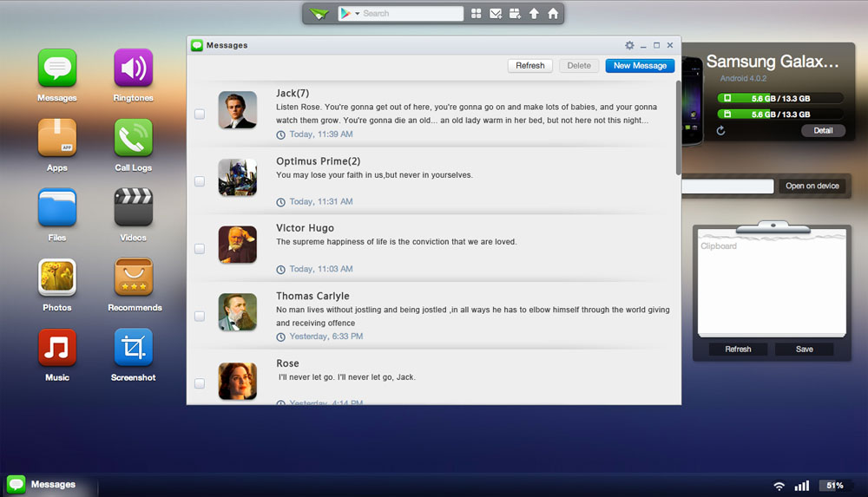Click Open on device button
The image size is (868, 497).
pos(812,186)
